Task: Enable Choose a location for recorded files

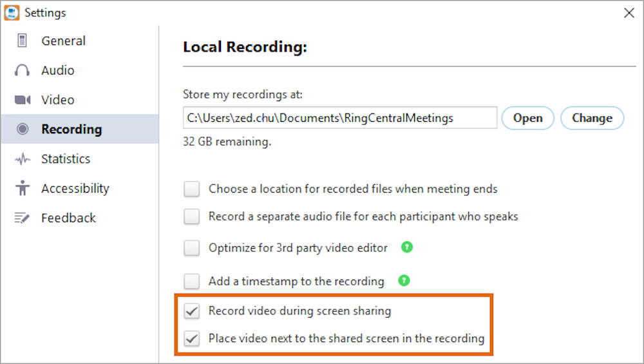Action: point(192,189)
